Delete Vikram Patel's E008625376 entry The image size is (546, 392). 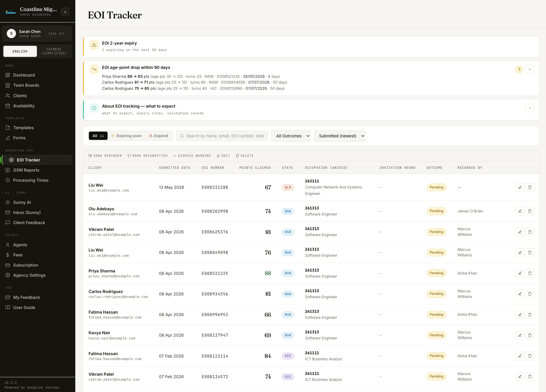pos(530,232)
